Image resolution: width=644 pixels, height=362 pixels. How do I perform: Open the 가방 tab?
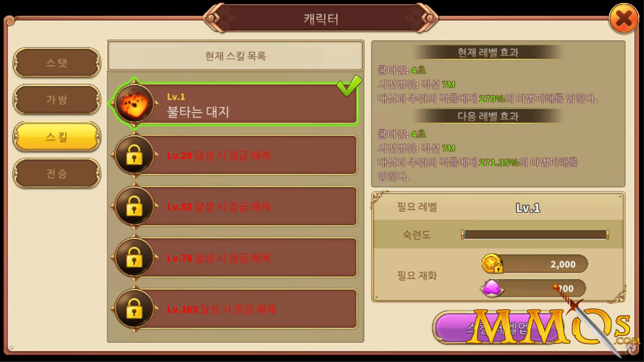pyautogui.click(x=57, y=100)
